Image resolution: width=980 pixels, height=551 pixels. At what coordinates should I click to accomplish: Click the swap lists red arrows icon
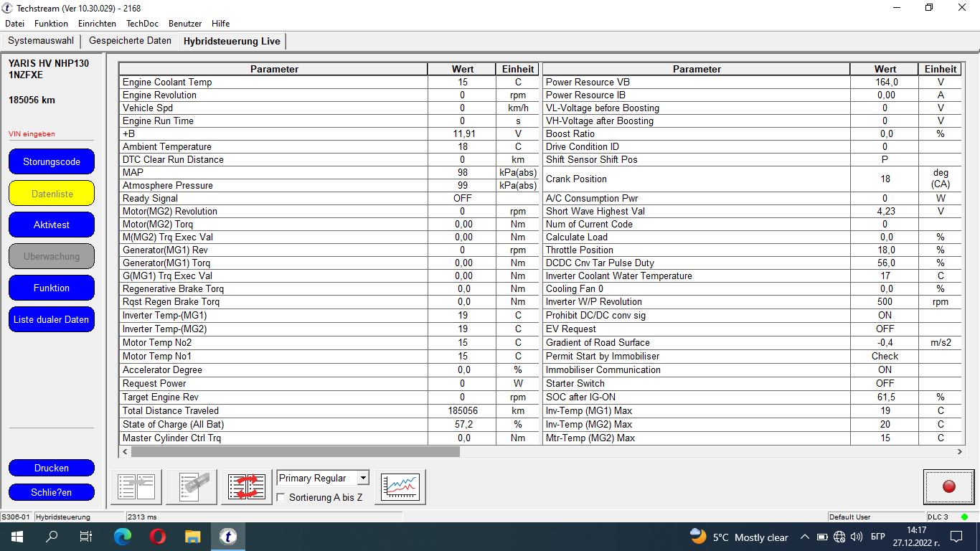[x=247, y=487]
